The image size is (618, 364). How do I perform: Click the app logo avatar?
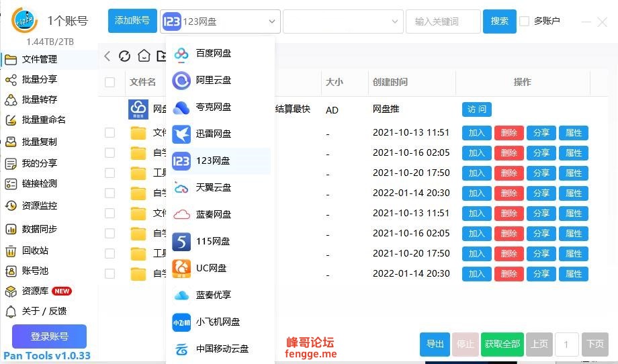point(24,21)
